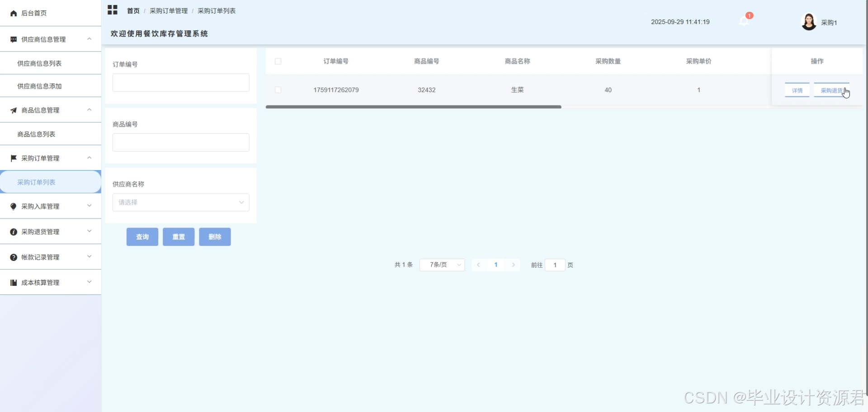This screenshot has height=412, width=868.
Task: Click page number 1 in pagination
Action: (x=496, y=265)
